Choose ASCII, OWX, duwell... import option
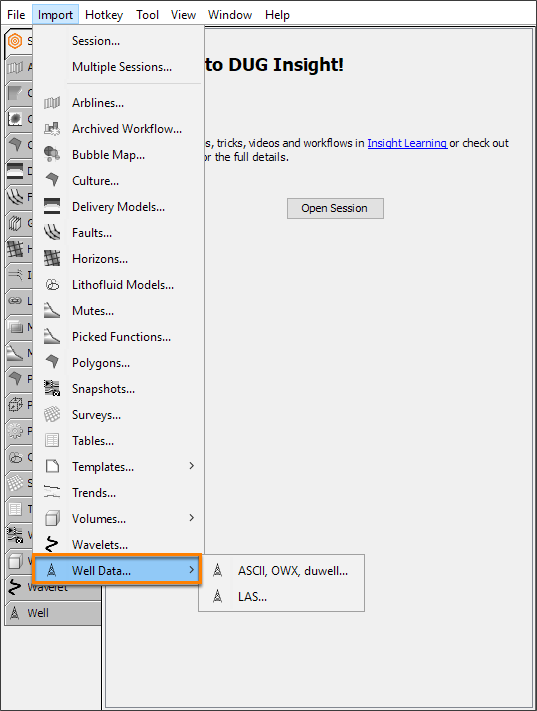 pos(293,571)
